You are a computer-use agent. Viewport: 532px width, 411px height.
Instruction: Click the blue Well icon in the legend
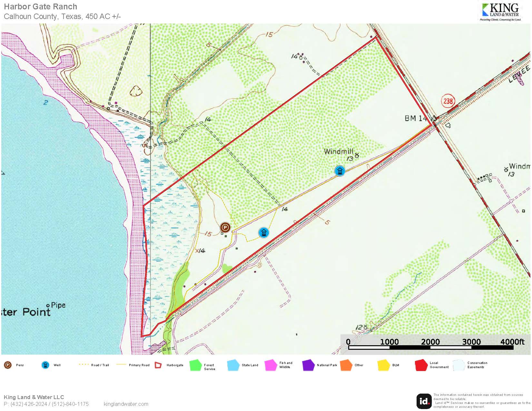(45, 365)
